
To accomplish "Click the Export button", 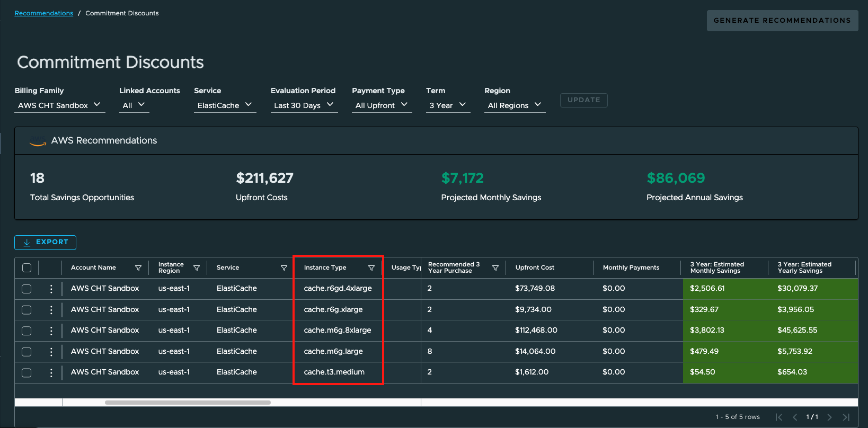I will click(x=45, y=242).
